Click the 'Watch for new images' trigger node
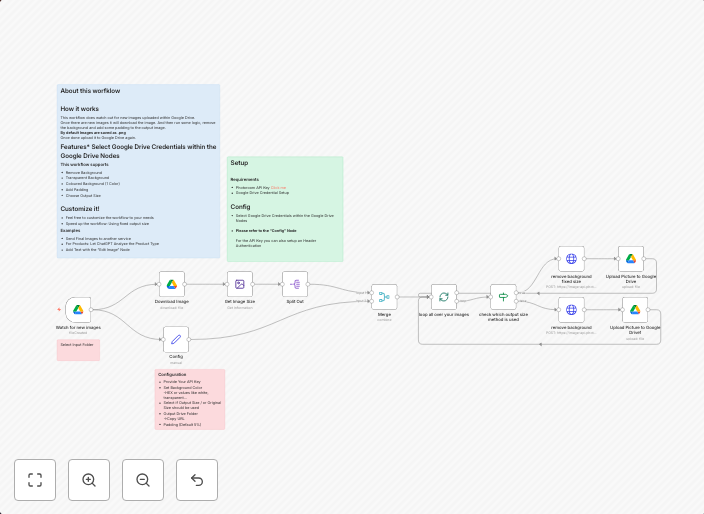Image resolution: width=704 pixels, height=514 pixels. pos(78,310)
